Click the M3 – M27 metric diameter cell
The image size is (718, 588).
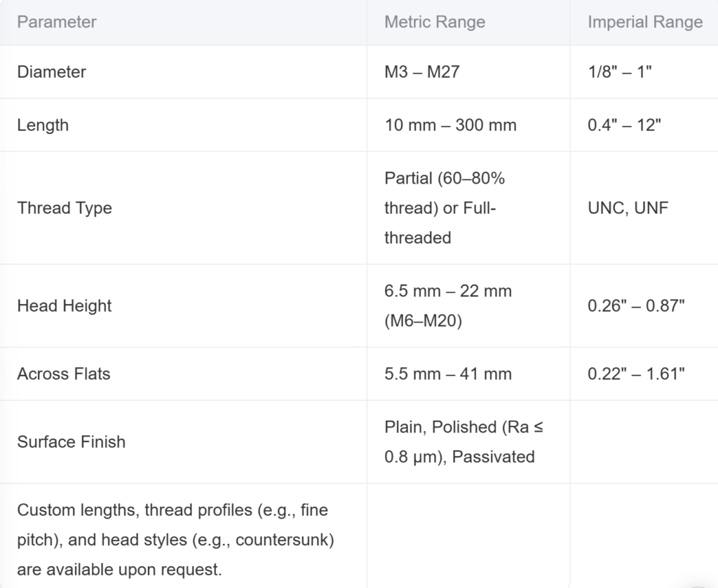click(422, 71)
